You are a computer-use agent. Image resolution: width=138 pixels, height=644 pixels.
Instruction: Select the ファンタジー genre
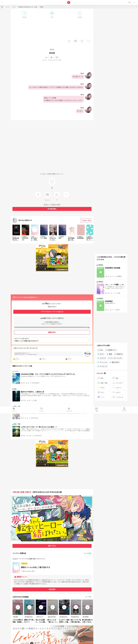(x=118, y=383)
